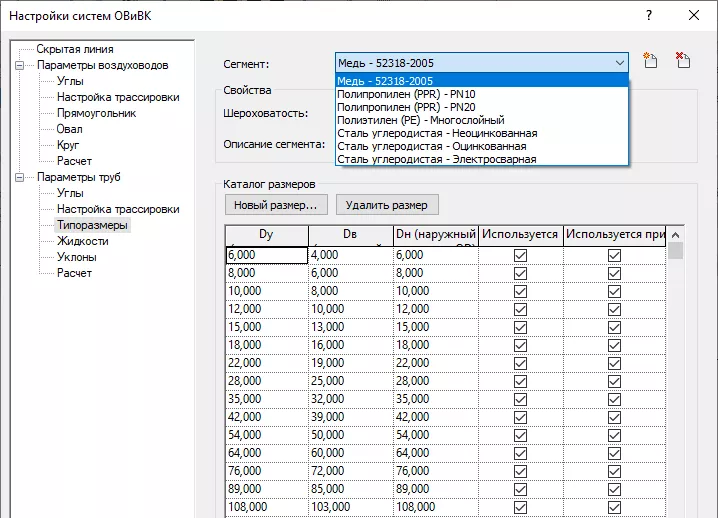Open Уклоны under pipe parameters
Viewport: 718px width, 518px height.
[77, 257]
